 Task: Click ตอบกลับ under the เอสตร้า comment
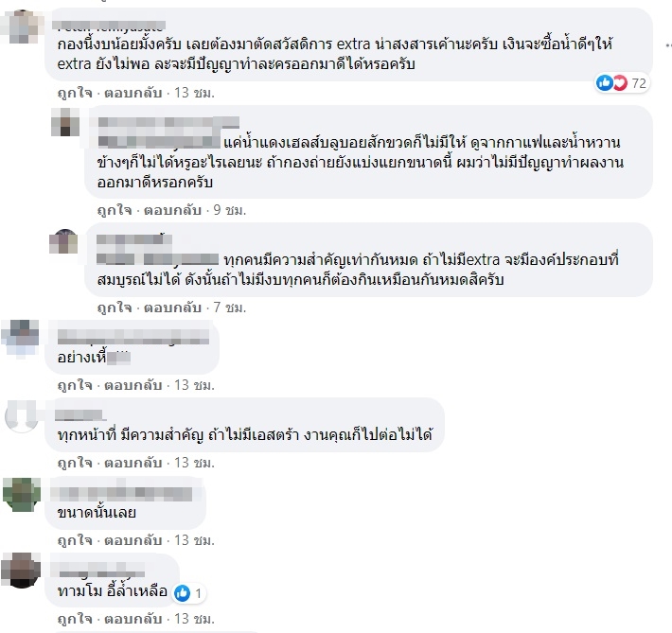[133, 463]
